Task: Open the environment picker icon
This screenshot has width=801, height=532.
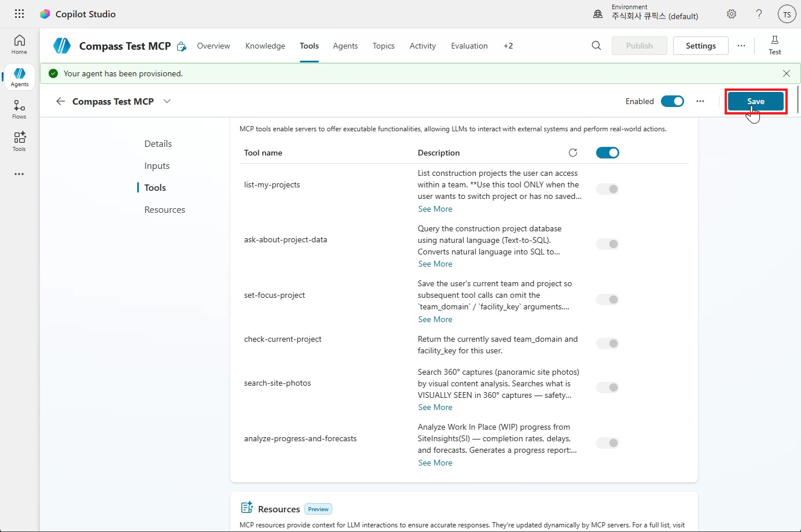Action: coord(598,14)
